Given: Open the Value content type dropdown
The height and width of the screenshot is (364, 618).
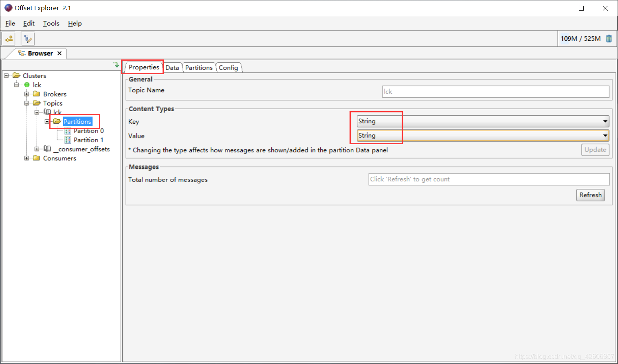Looking at the screenshot, I should pos(483,136).
